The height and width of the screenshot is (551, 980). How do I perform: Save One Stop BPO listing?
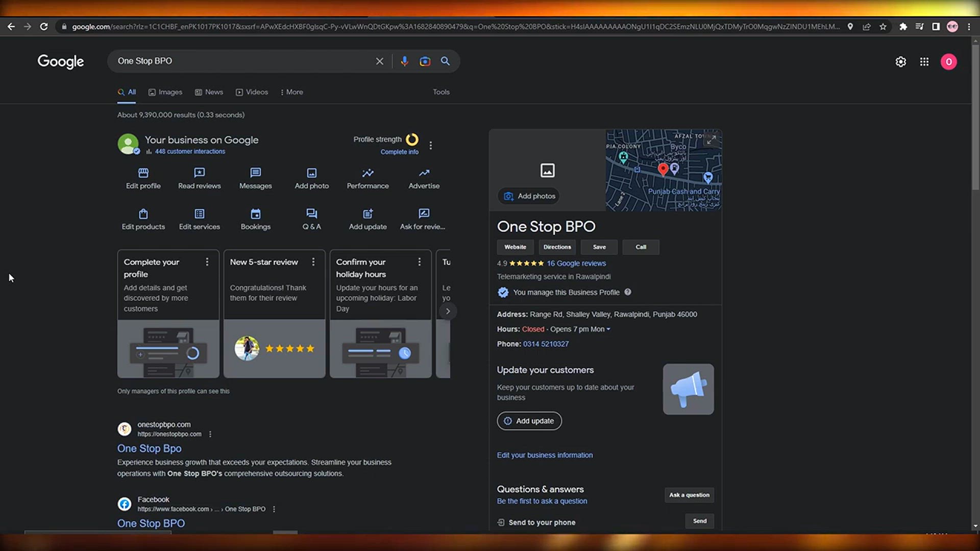point(599,247)
